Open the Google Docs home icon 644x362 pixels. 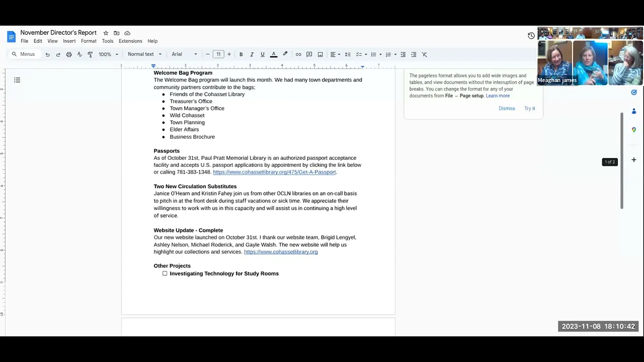point(11,37)
